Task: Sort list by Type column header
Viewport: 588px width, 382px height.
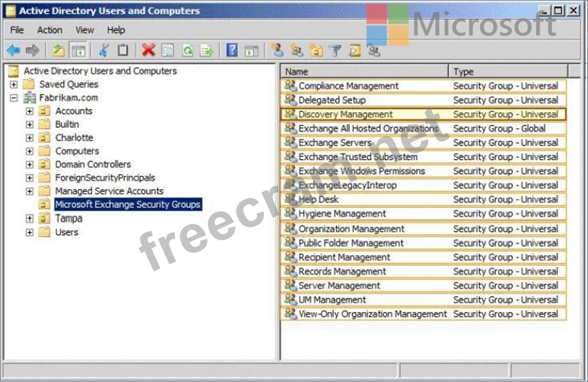Action: point(508,71)
